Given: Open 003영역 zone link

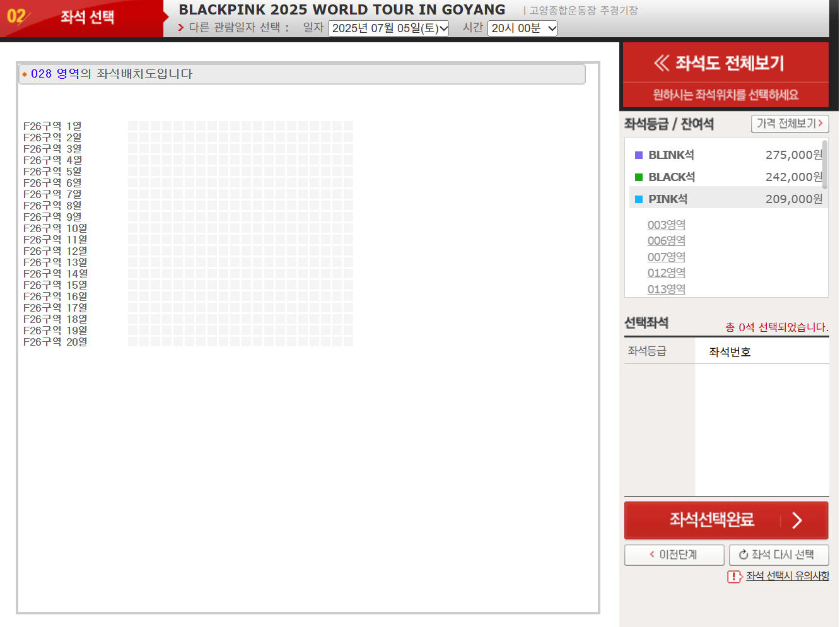Looking at the screenshot, I should (666, 225).
